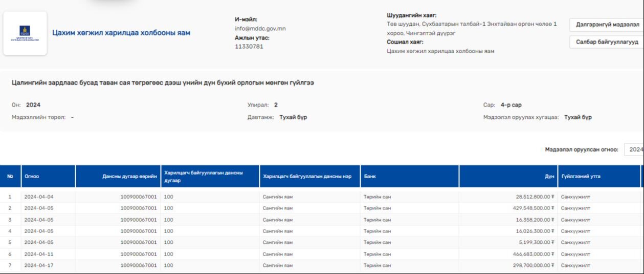Viewport: 644px width, 274px height.
Task: Open the Мэдээлэл оруулсан огноо date field
Action: [634, 150]
